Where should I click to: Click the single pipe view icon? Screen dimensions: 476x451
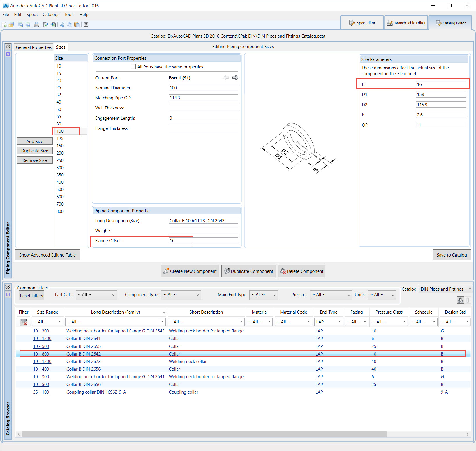pos(468,300)
